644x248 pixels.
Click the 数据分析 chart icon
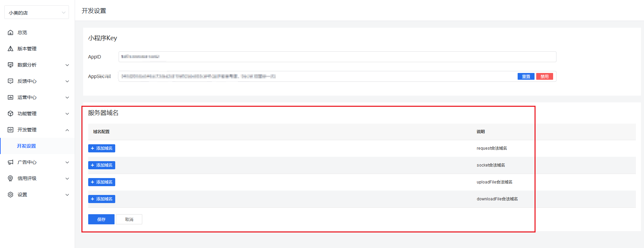point(10,65)
